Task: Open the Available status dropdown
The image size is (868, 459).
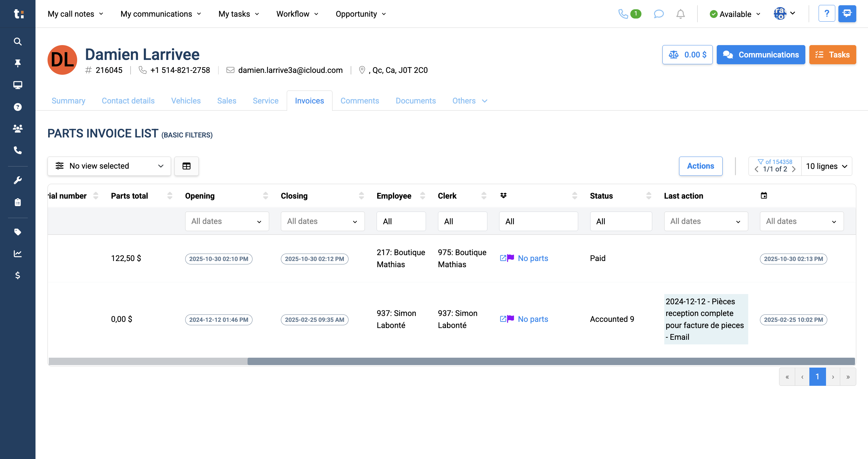Action: point(735,14)
